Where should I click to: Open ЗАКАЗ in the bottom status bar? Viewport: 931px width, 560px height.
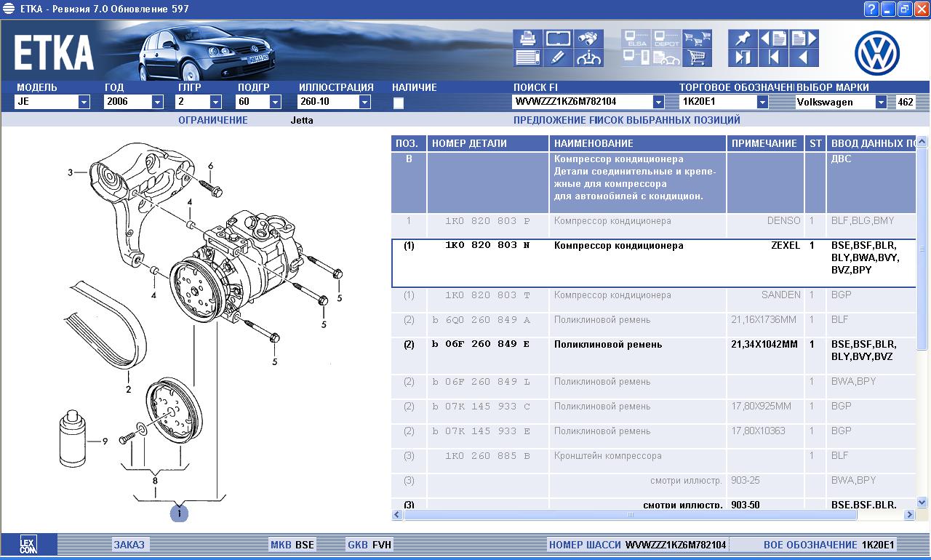click(129, 545)
